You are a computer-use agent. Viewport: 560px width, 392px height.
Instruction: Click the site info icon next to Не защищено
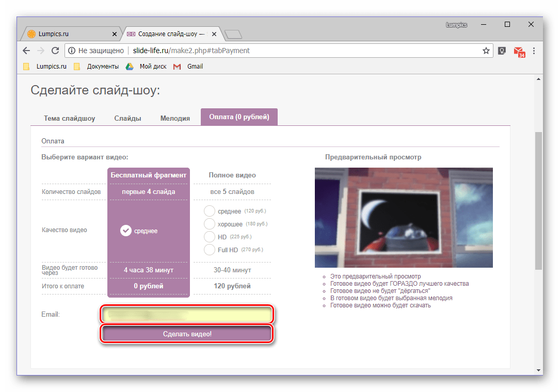tap(72, 51)
